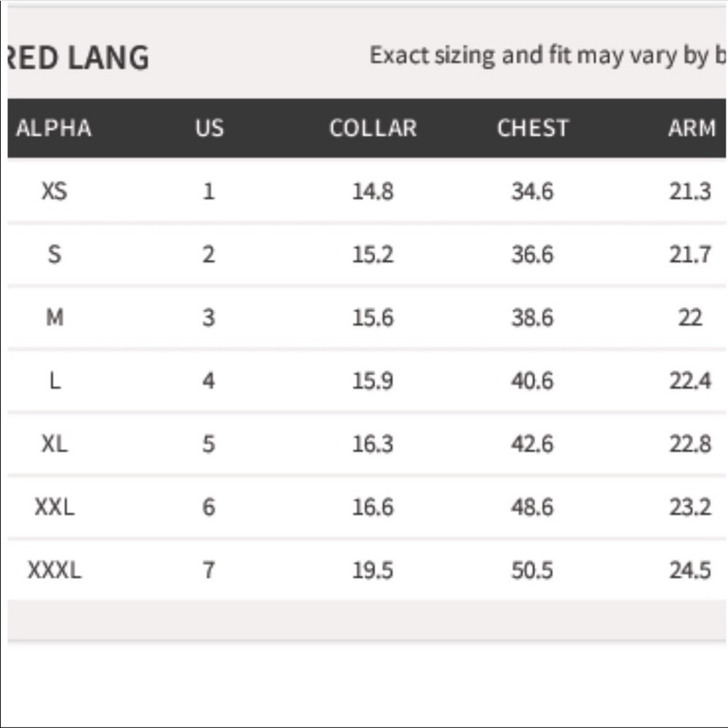The image size is (728, 728).
Task: Click the ALPHA column header
Action: point(54,128)
